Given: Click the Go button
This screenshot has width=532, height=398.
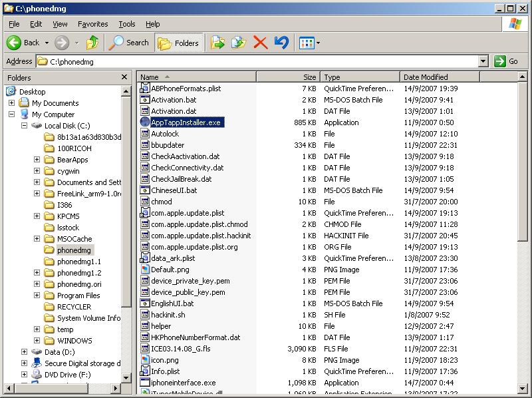Looking at the screenshot, I should (x=506, y=61).
